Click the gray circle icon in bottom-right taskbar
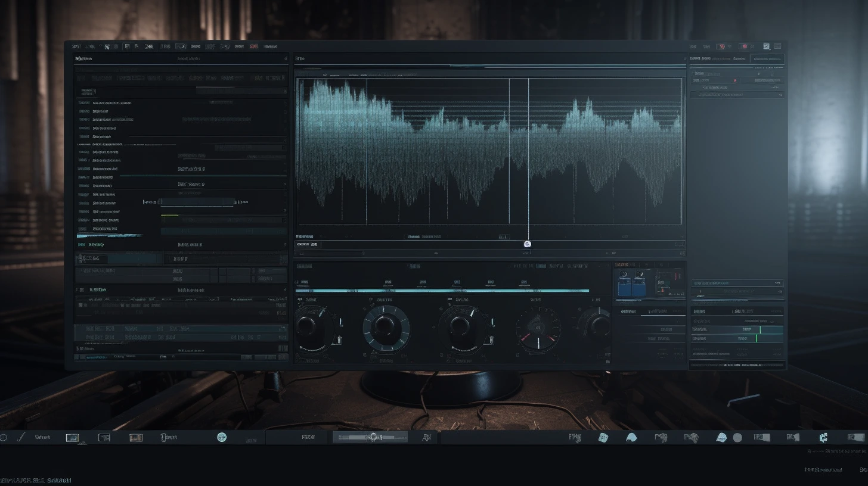 coord(737,438)
